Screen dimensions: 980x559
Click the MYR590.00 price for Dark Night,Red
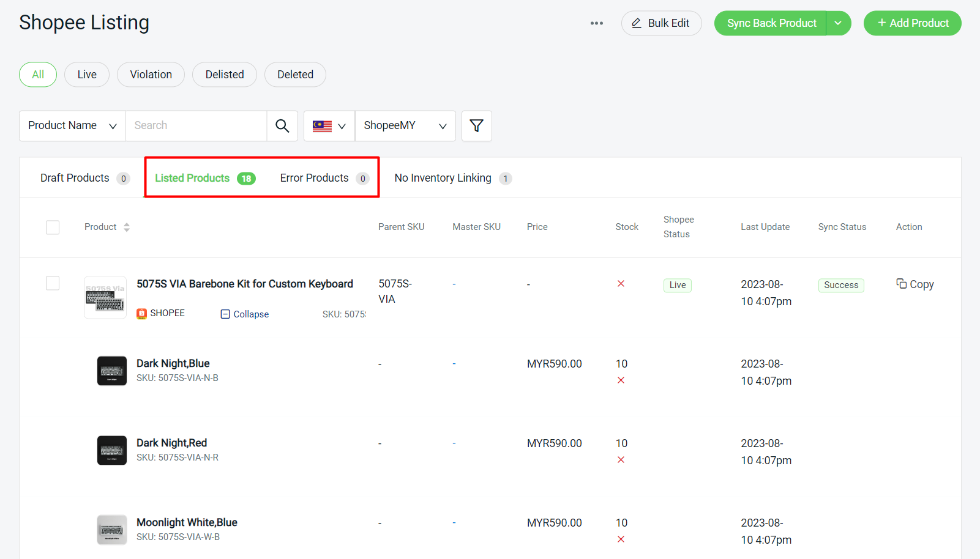(555, 443)
